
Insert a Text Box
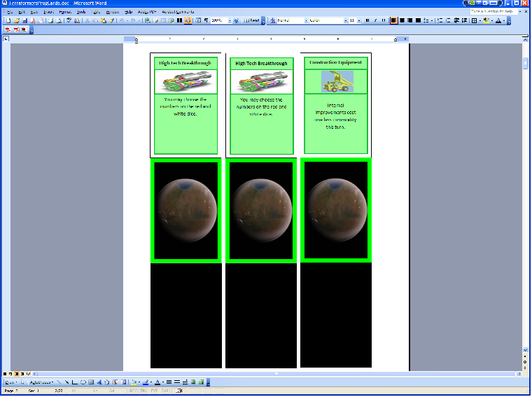(91, 382)
